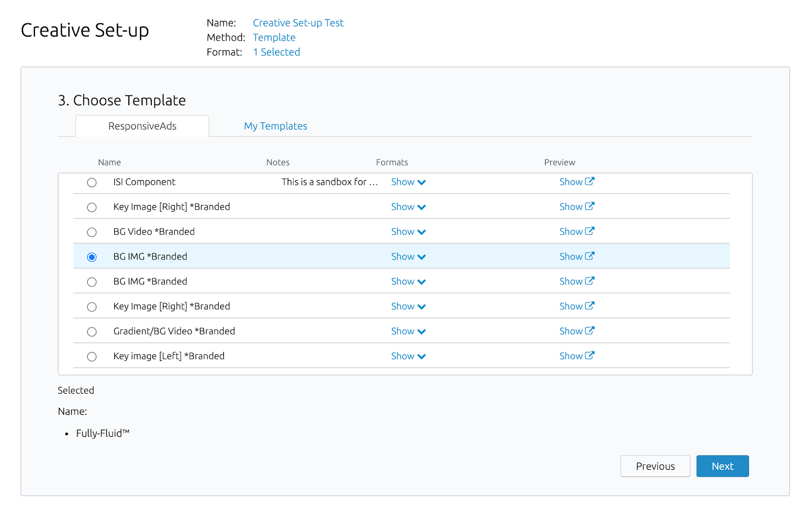The image size is (812, 521).
Task: Click the already-selected BG IMG *Branded radio
Action: [x=92, y=257]
